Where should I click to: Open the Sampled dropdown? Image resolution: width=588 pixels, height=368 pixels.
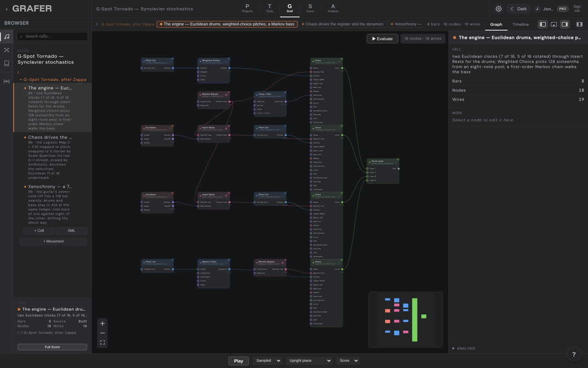pos(267,361)
